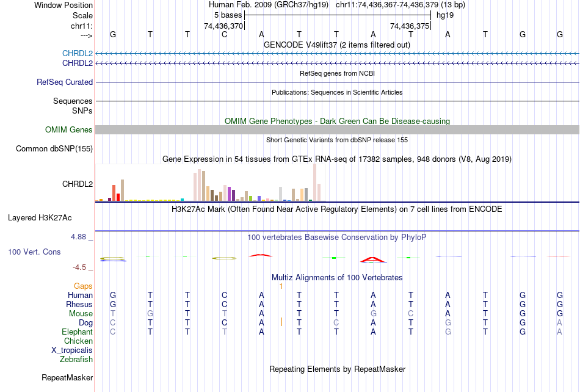Viewport: 580px width, 392px height.
Task: Click the Scale label on the left
Action: pyautogui.click(x=82, y=15)
